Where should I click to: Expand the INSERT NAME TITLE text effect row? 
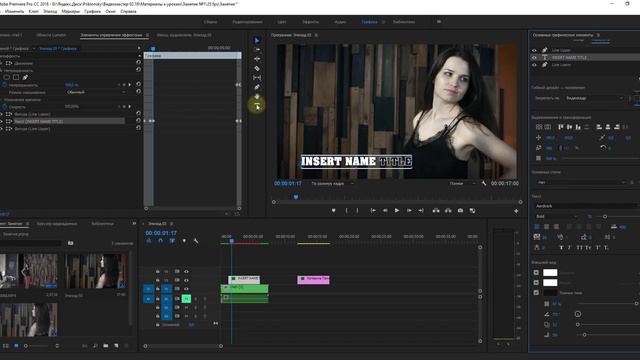click(1, 121)
